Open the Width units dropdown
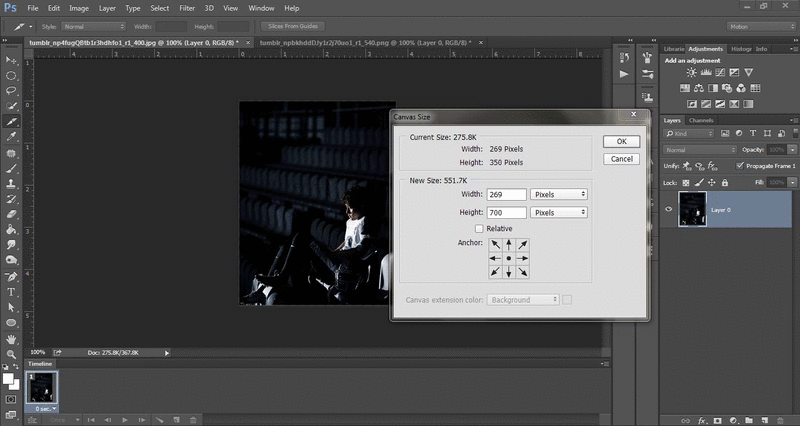 click(558, 194)
